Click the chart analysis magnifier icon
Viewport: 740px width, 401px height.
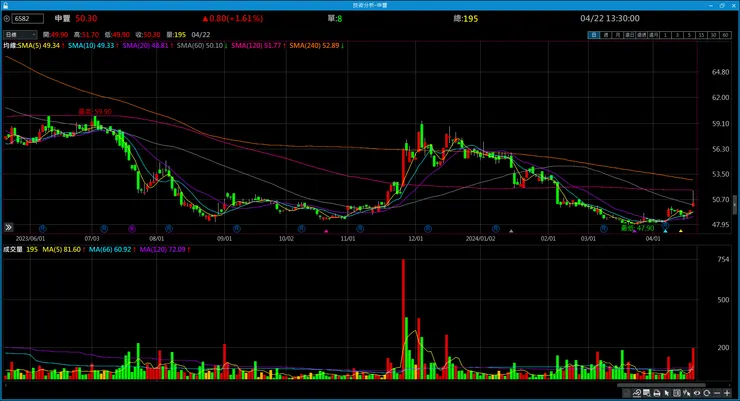click(x=637, y=393)
